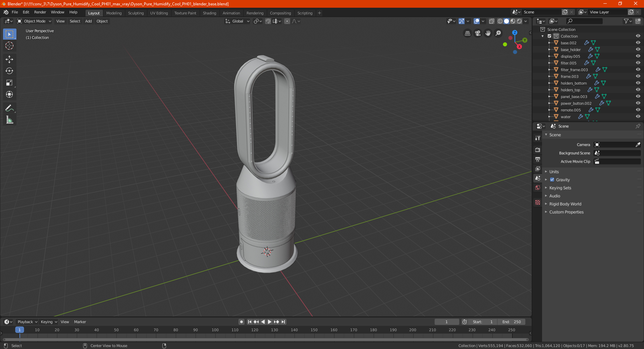Open the Texture properties tab

pyautogui.click(x=538, y=202)
